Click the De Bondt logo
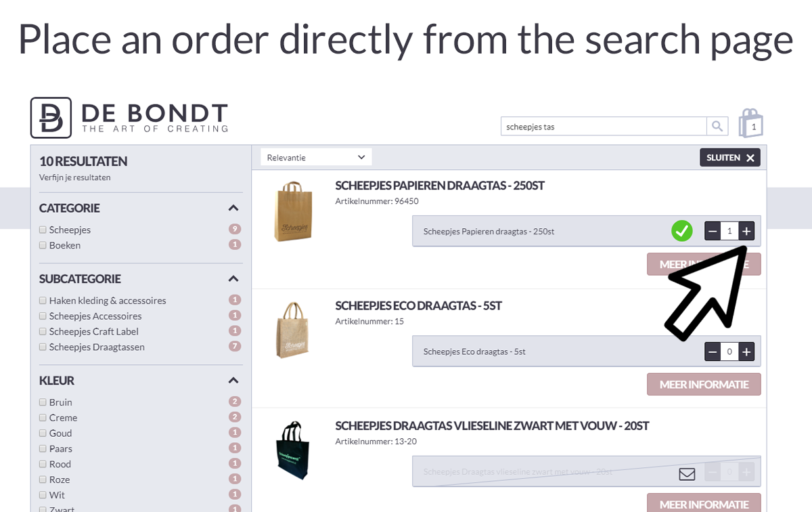Image resolution: width=812 pixels, height=512 pixels. (x=129, y=118)
